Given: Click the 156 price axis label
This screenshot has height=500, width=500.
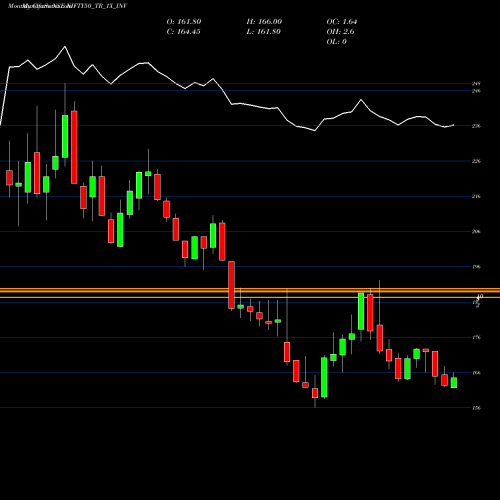Looking at the screenshot, I should [476, 408].
